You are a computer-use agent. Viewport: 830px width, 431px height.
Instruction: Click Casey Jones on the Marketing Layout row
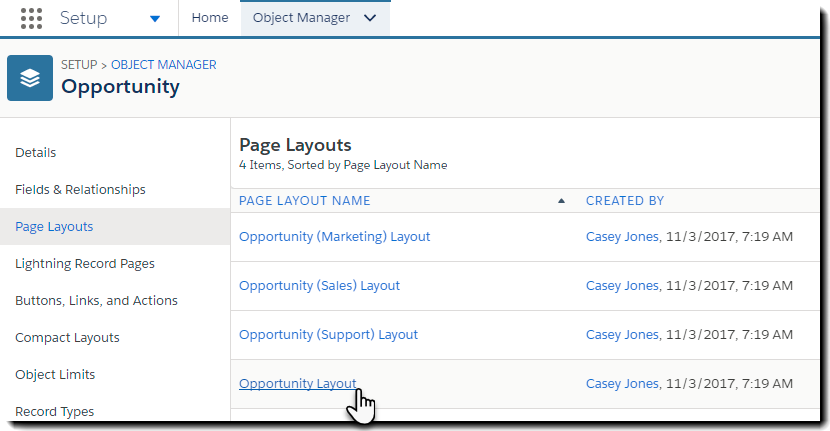click(622, 237)
